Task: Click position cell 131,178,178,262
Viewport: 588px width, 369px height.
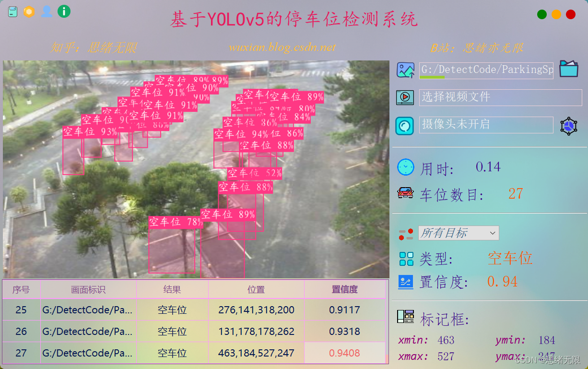Action: tap(256, 331)
